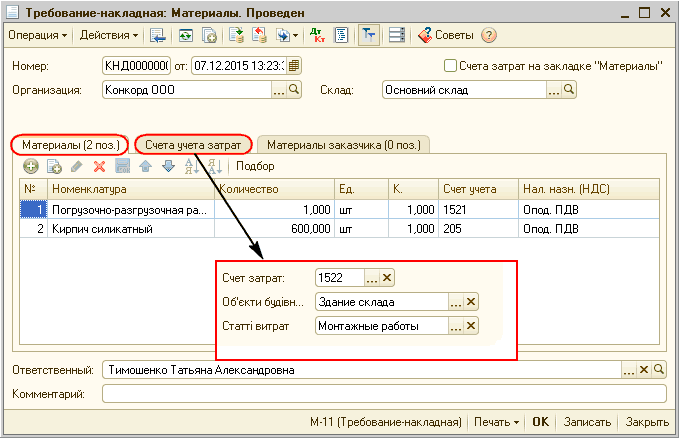679x438 pixels.
Task: Click the green add row icon
Action: tap(31, 166)
